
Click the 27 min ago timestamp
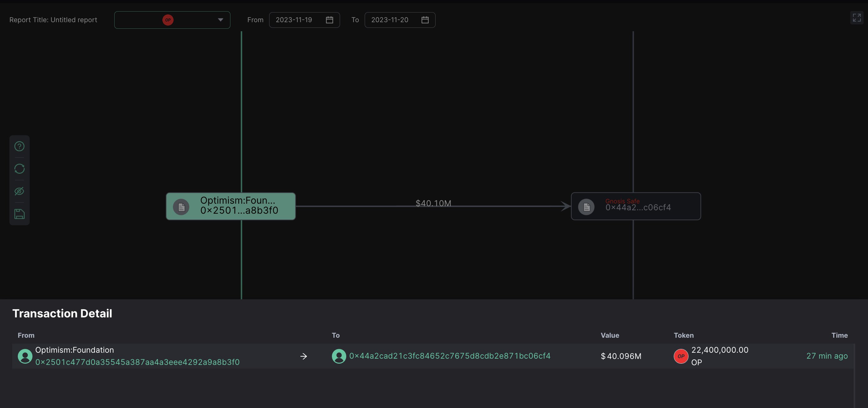(827, 356)
